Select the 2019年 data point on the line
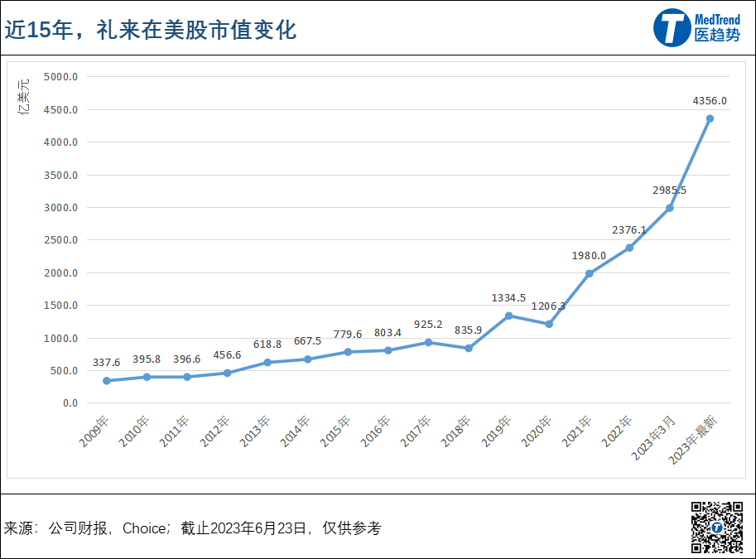The image size is (756, 559). coord(508,316)
